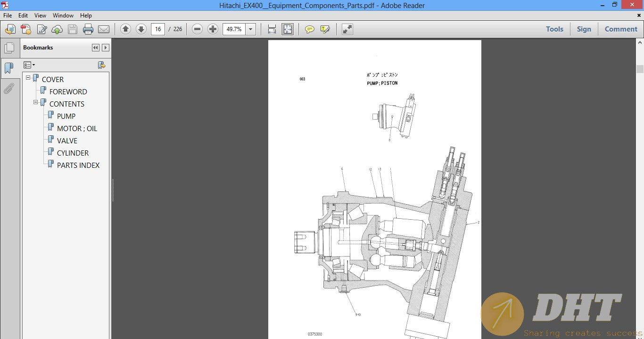Go to next page arrow

point(141,29)
